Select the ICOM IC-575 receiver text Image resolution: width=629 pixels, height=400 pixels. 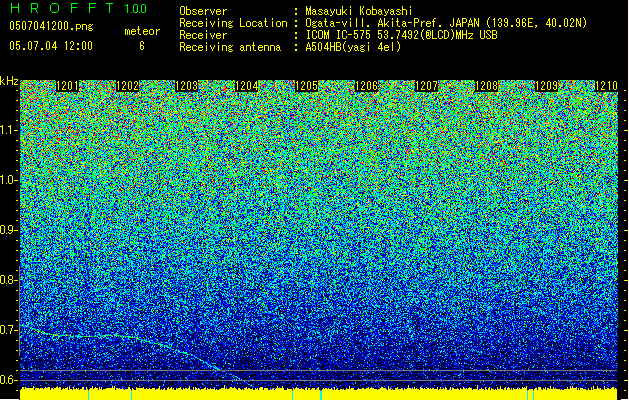tap(401, 35)
